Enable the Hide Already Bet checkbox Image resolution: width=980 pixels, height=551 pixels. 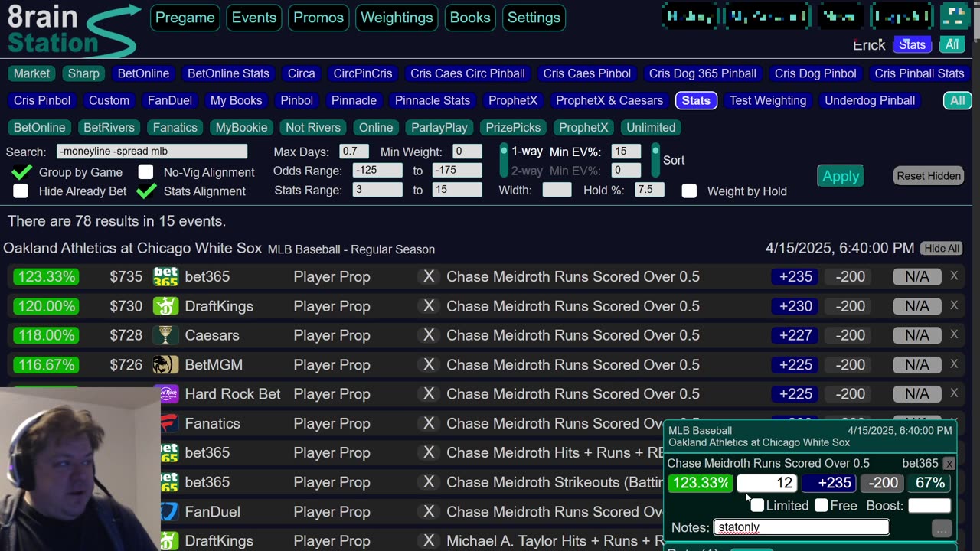pos(21,191)
